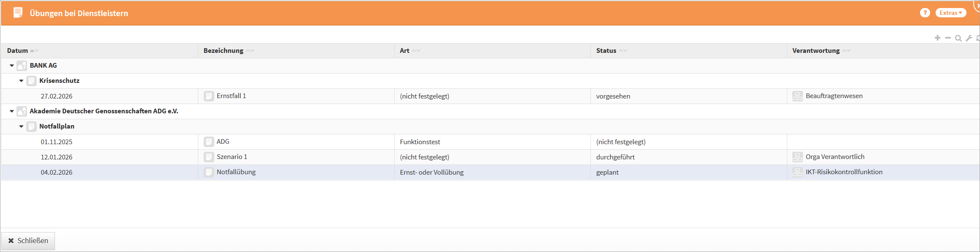Click the IKT-Risikokontrollfunktion organization icon
The image size is (980, 252).
[x=797, y=172]
